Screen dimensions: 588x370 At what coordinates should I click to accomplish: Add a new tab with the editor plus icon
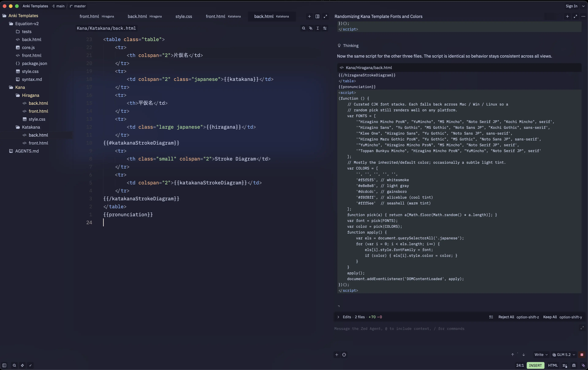(309, 16)
